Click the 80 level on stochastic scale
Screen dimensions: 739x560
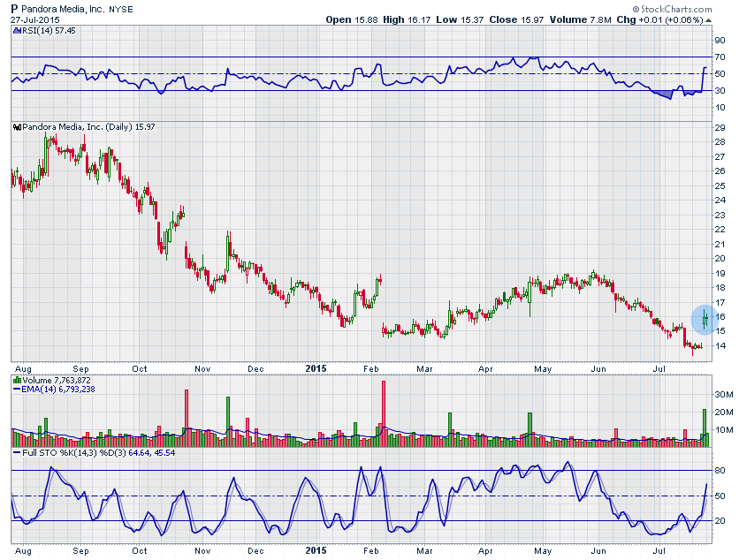(721, 471)
